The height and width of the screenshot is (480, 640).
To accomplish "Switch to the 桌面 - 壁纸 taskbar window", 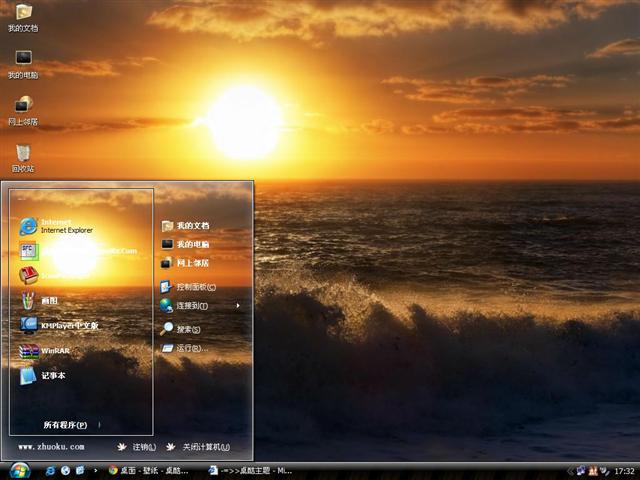I will 150,470.
